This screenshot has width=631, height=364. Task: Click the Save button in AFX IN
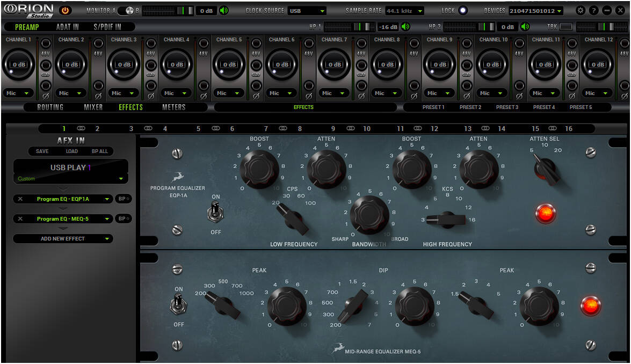pyautogui.click(x=42, y=151)
